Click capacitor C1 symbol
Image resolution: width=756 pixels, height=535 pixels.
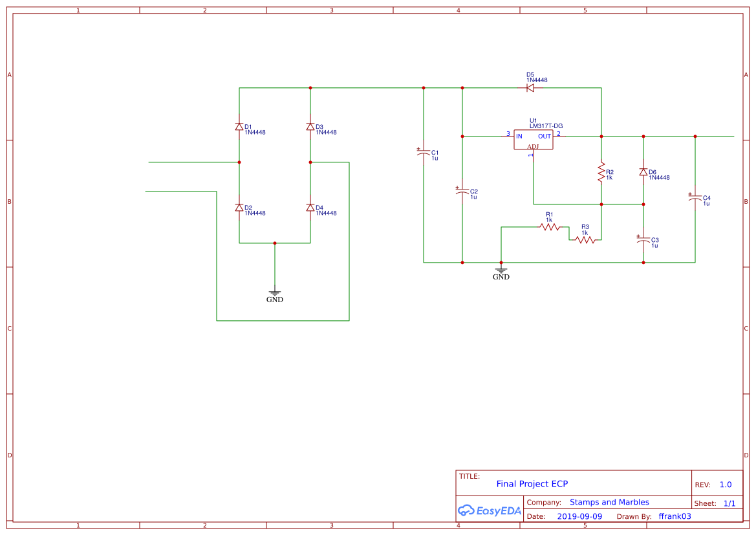(425, 153)
